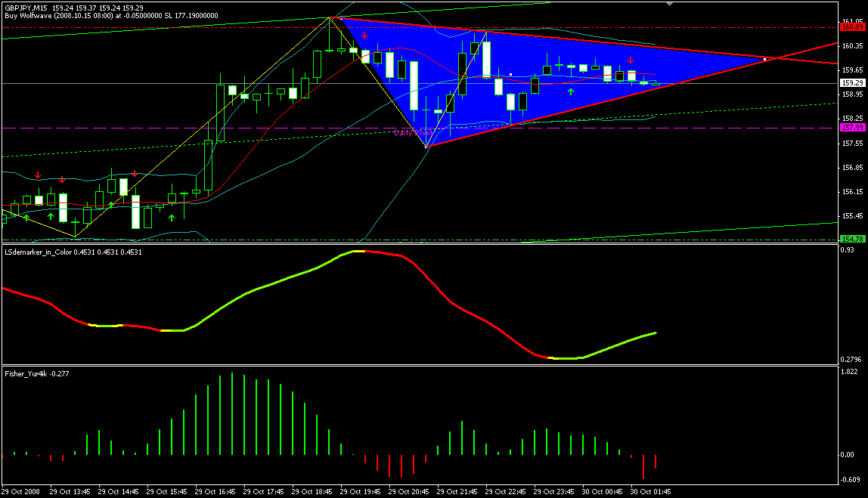The width and height of the screenshot is (868, 498).
Task: Click the red down arrow right of the wave peak
Action: coord(364,35)
